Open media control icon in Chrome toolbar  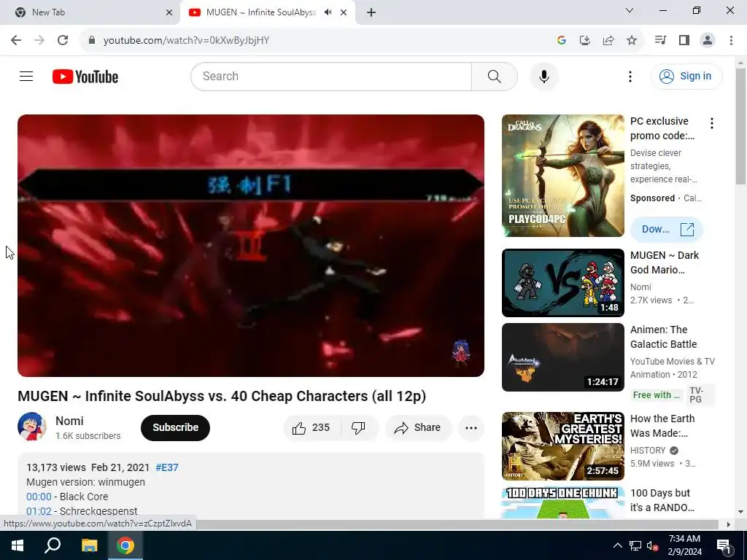[660, 40]
